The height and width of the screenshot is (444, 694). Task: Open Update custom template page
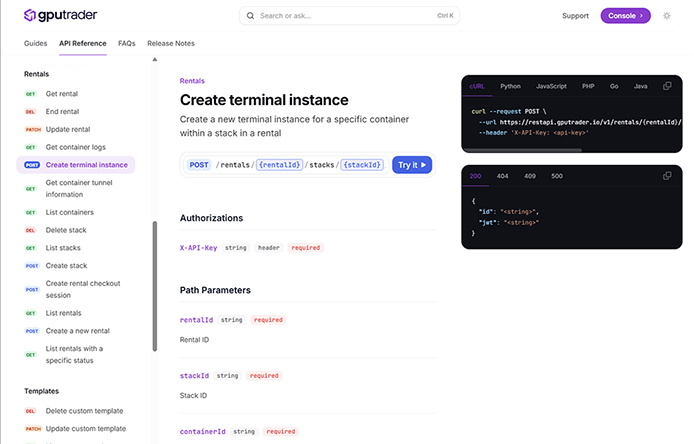(86, 429)
